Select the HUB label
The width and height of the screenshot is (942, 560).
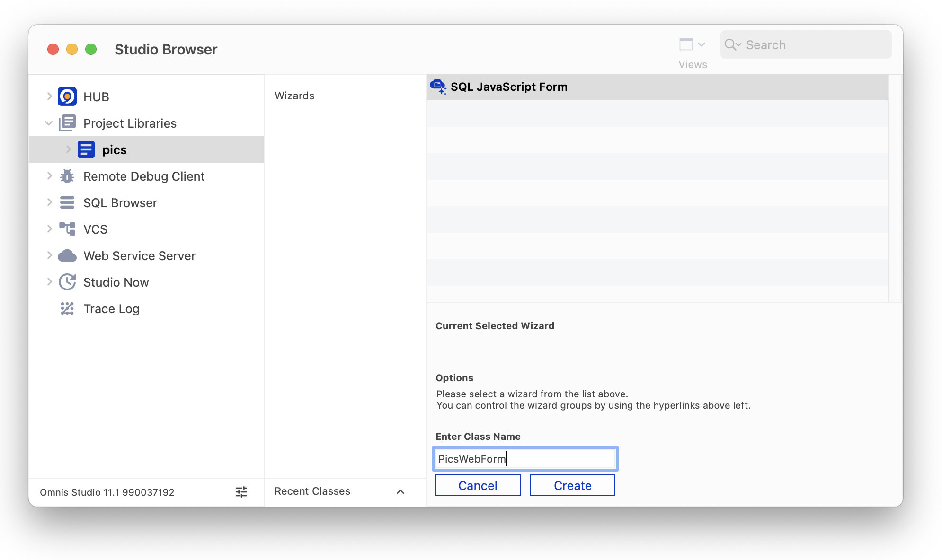(x=96, y=97)
